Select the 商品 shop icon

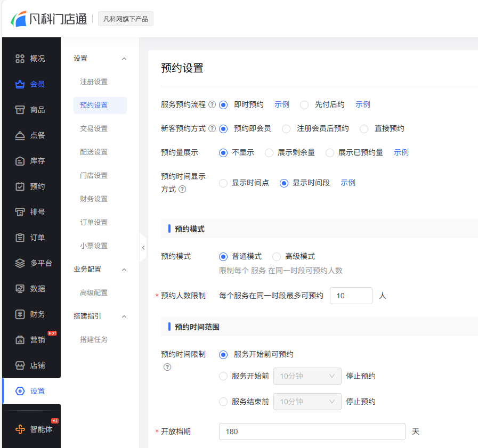(20, 110)
